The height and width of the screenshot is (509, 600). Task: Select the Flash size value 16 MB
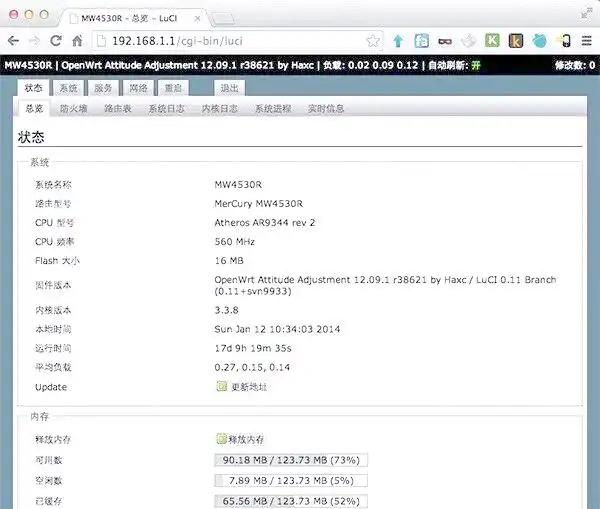click(229, 261)
